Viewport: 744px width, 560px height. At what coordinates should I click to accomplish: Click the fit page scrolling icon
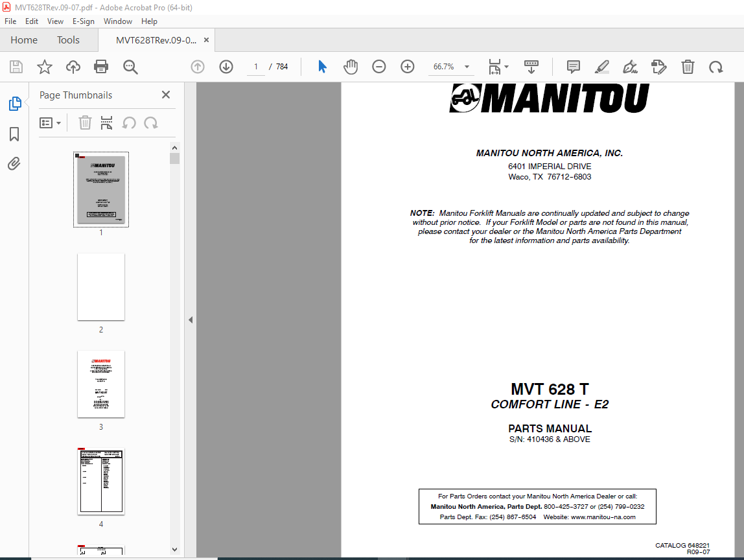click(x=494, y=67)
